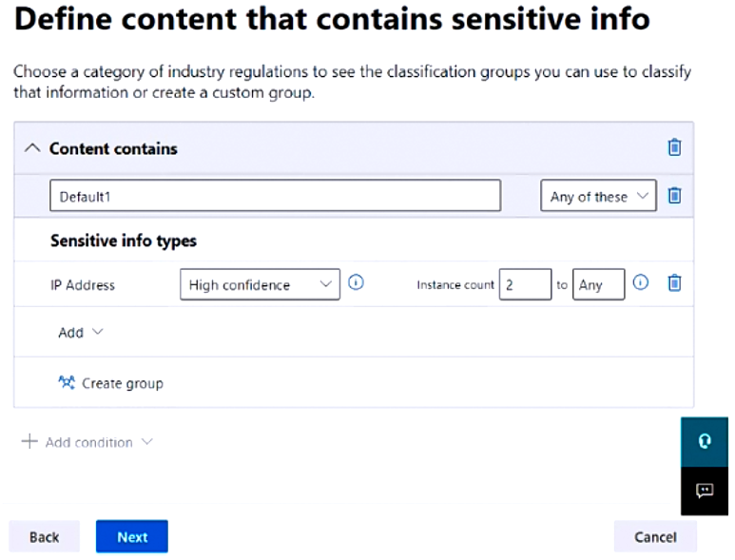Click the Create group link
Viewport: 735px width, 560px height.
[111, 383]
